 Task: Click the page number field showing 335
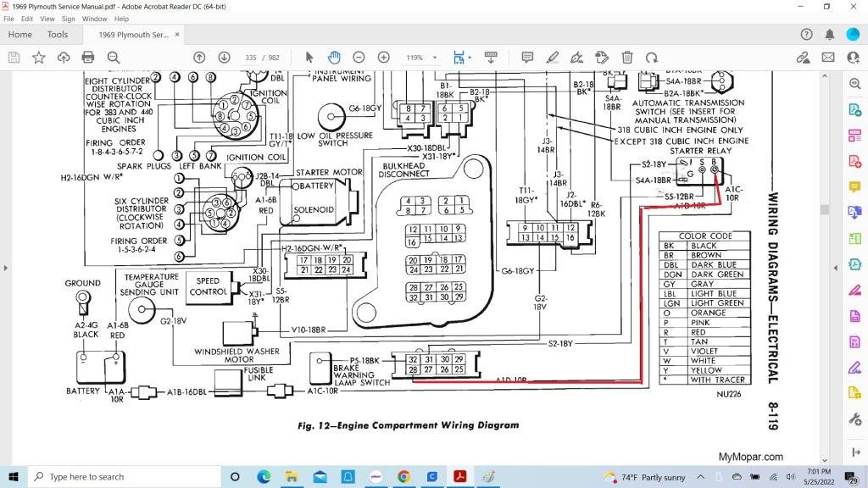[x=251, y=58]
